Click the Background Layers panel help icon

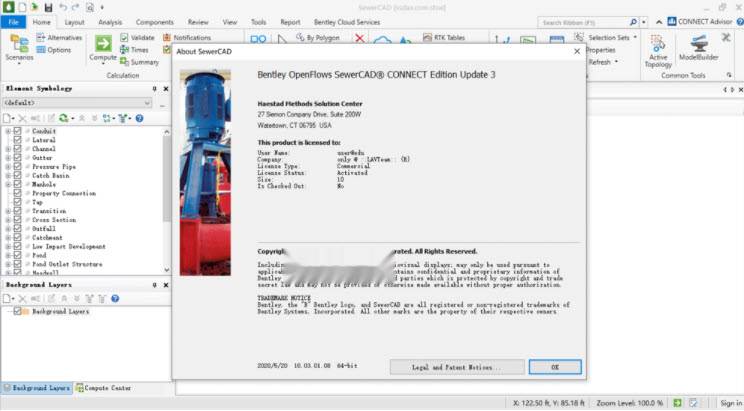click(x=115, y=299)
